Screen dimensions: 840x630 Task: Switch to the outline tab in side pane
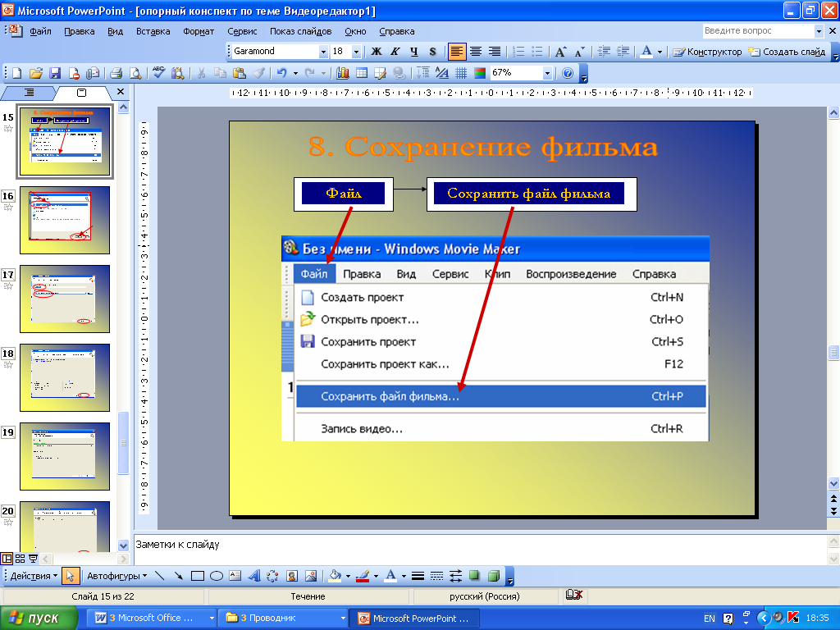[x=29, y=93]
